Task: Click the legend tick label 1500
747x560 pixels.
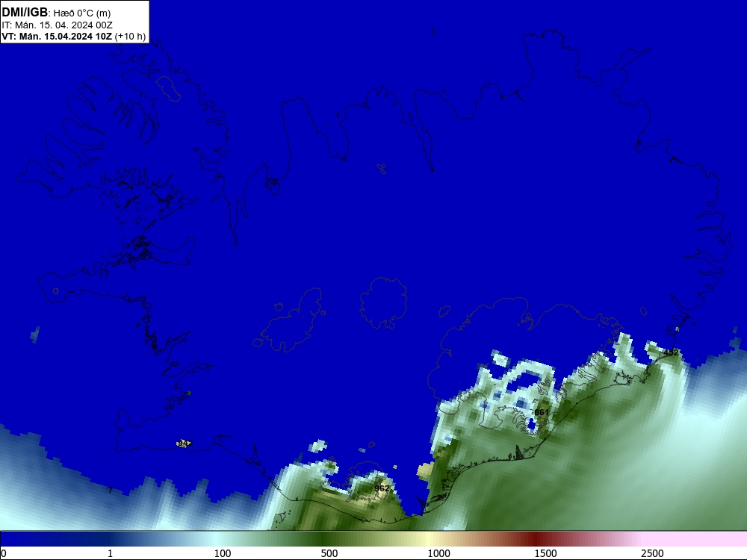Action: pyautogui.click(x=545, y=553)
